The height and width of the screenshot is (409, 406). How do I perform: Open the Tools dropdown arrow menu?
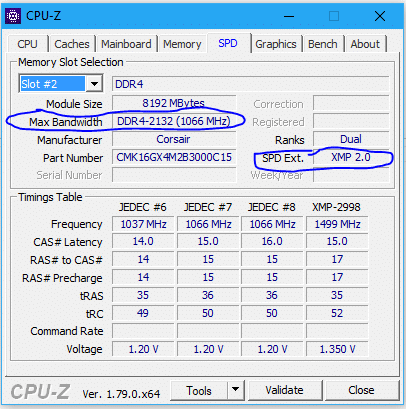click(x=235, y=390)
